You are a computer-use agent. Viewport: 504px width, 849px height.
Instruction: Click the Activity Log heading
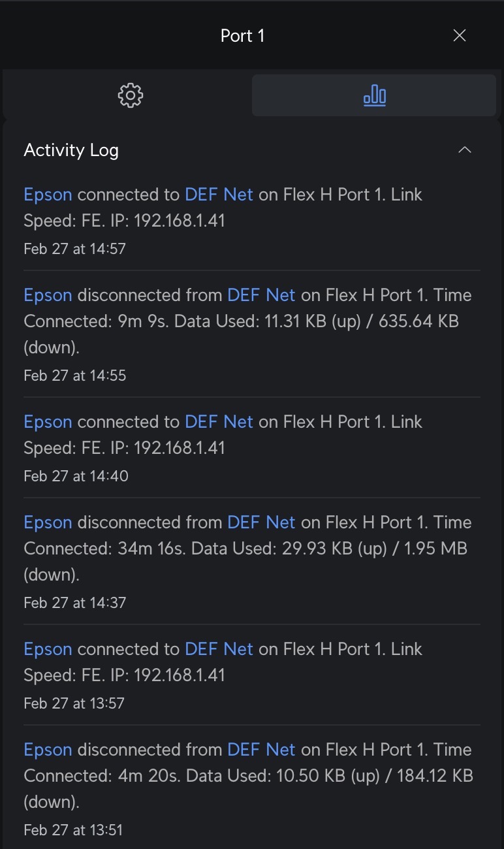[71, 150]
